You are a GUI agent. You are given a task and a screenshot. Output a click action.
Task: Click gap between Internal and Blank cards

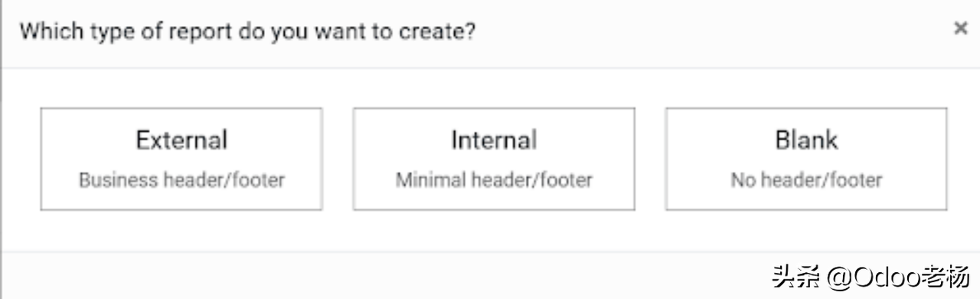click(x=650, y=159)
